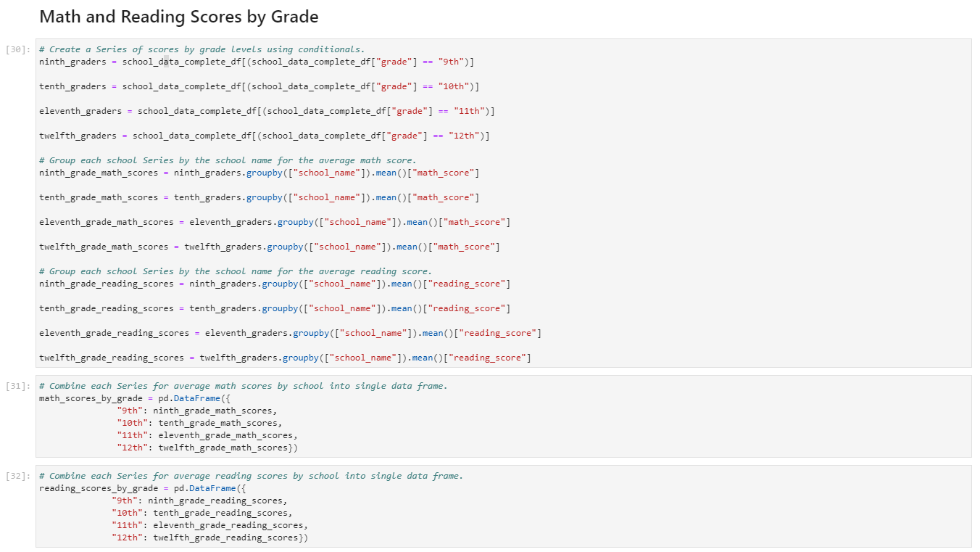The width and height of the screenshot is (980, 552).
Task: Click comment 'Group each school Series... average reading score'
Action: coord(236,271)
